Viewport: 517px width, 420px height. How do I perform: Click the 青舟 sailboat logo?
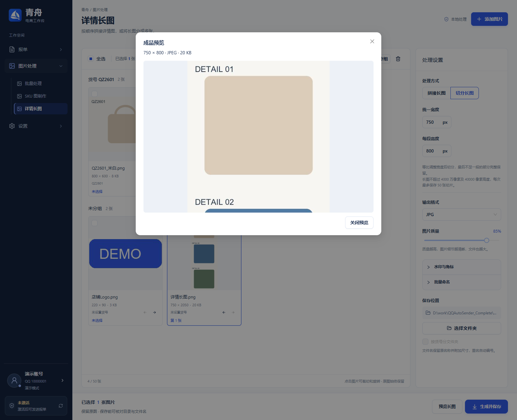coord(15,15)
